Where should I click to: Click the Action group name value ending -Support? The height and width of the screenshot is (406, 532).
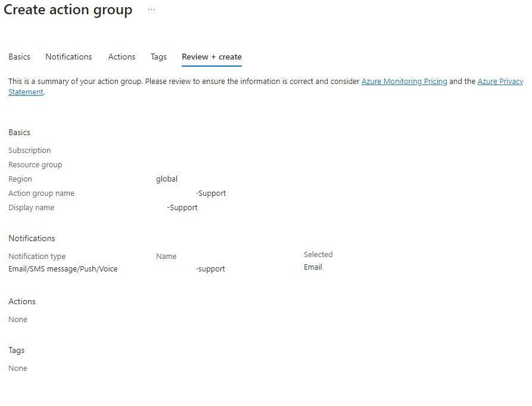(x=211, y=193)
